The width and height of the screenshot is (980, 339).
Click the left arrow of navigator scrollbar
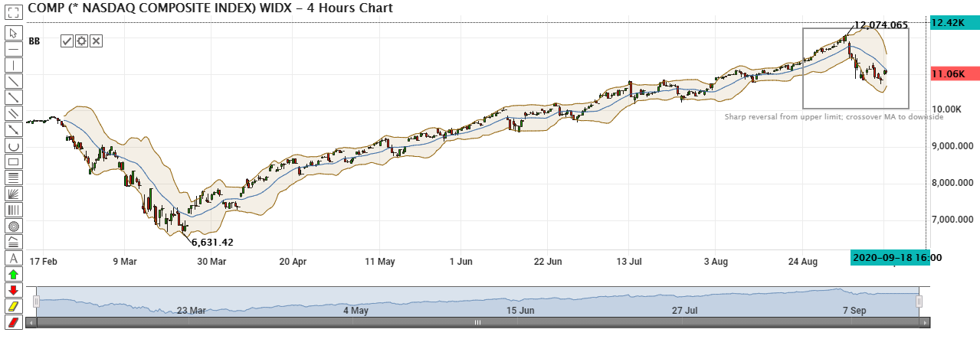pyautogui.click(x=31, y=323)
